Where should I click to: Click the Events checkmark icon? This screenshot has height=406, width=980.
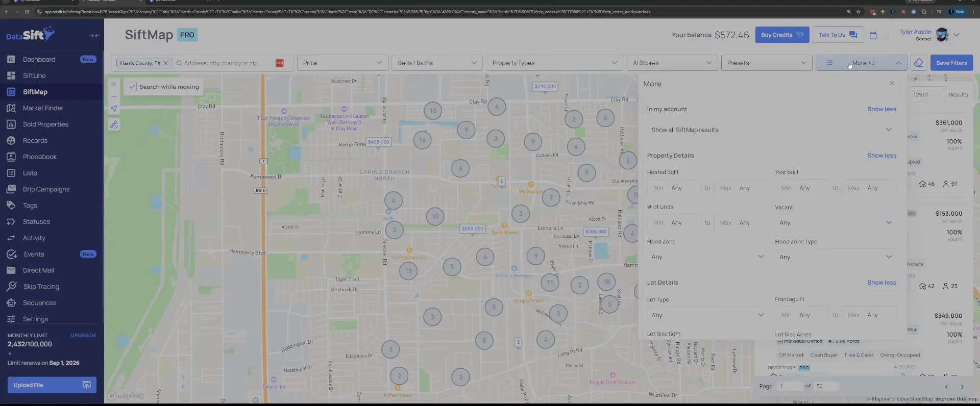12,254
